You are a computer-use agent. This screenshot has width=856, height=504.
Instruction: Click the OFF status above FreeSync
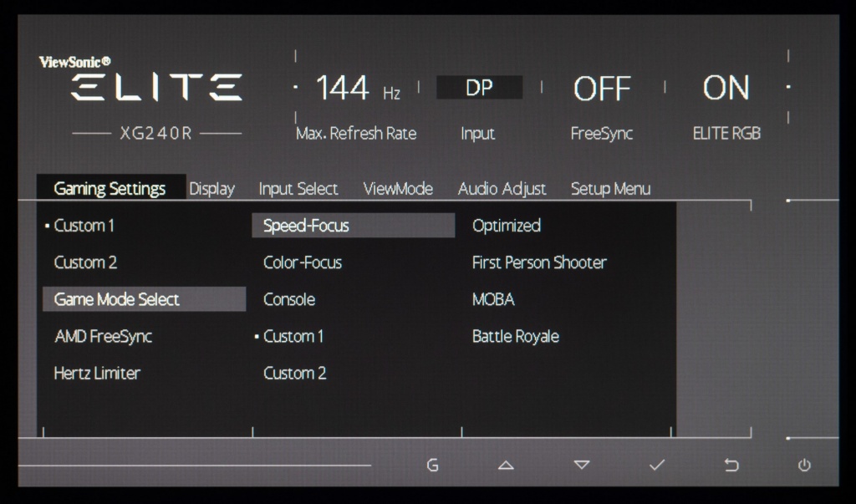click(x=602, y=89)
